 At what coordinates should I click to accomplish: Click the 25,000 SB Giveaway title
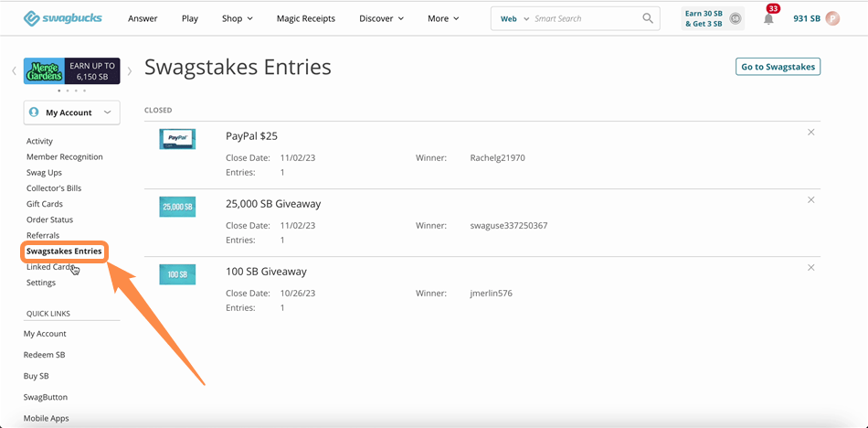coord(273,204)
